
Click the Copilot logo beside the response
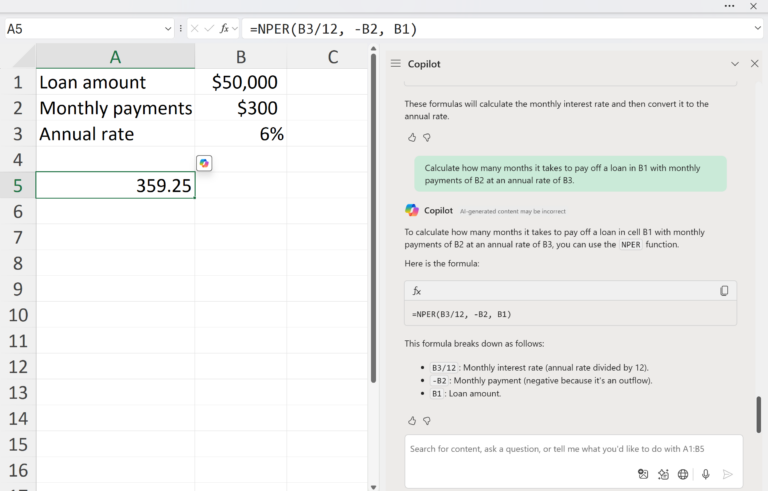coord(412,210)
